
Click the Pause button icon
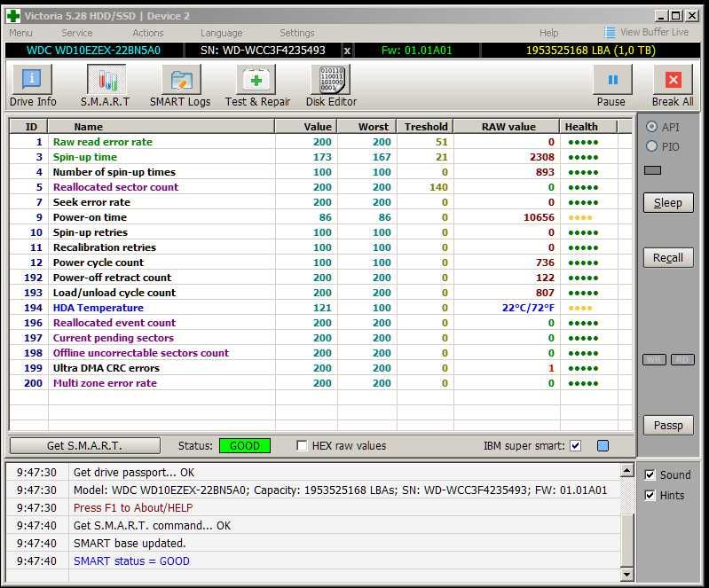coord(612,80)
